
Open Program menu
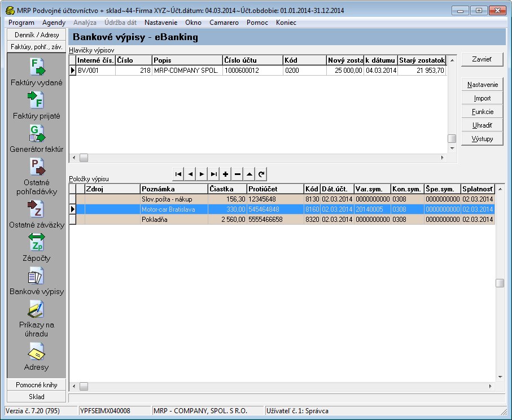click(21, 23)
